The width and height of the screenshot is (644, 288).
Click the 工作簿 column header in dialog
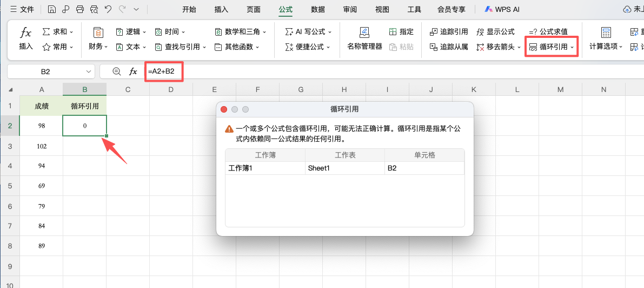(265, 155)
